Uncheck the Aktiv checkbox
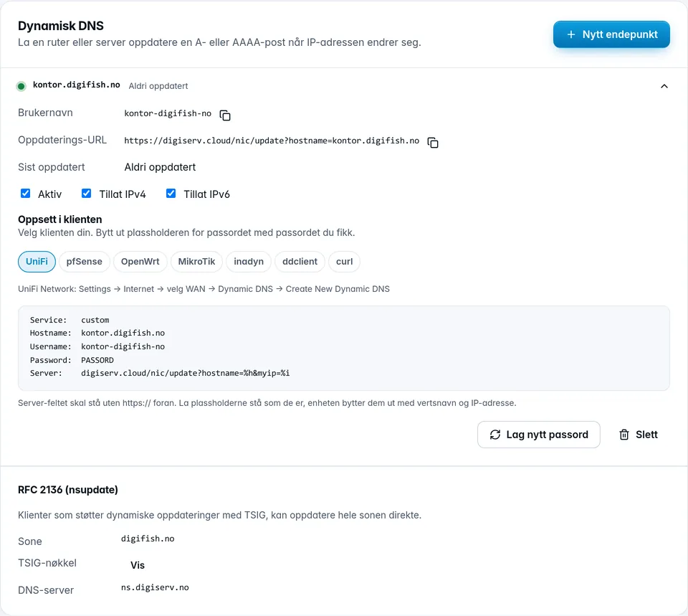688x616 pixels. tap(26, 194)
